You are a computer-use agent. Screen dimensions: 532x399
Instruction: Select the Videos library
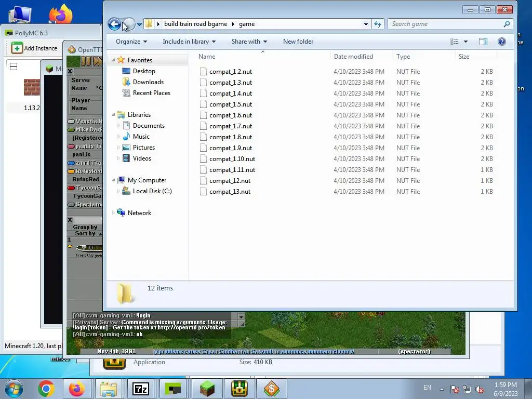click(142, 158)
